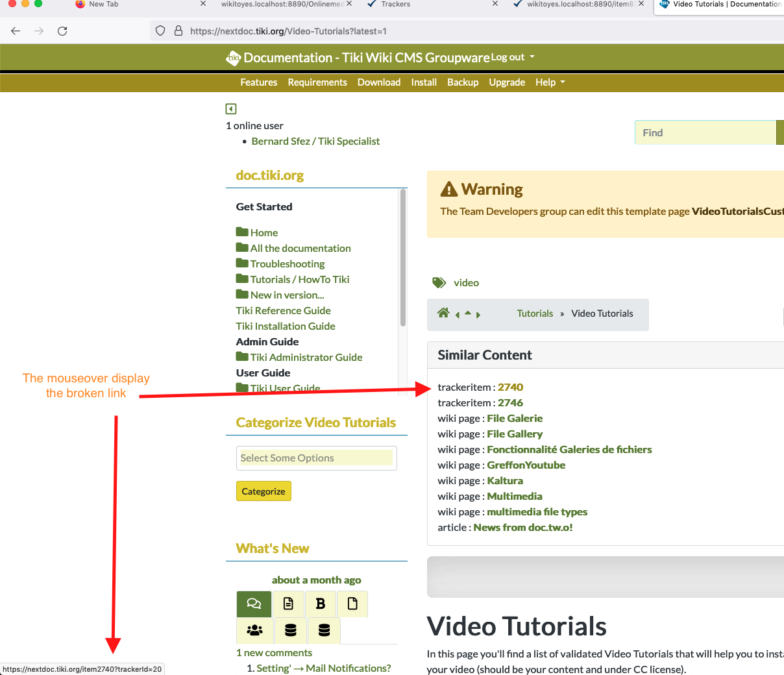Click the browser address bar URL
This screenshot has width=784, height=675.
(288, 31)
